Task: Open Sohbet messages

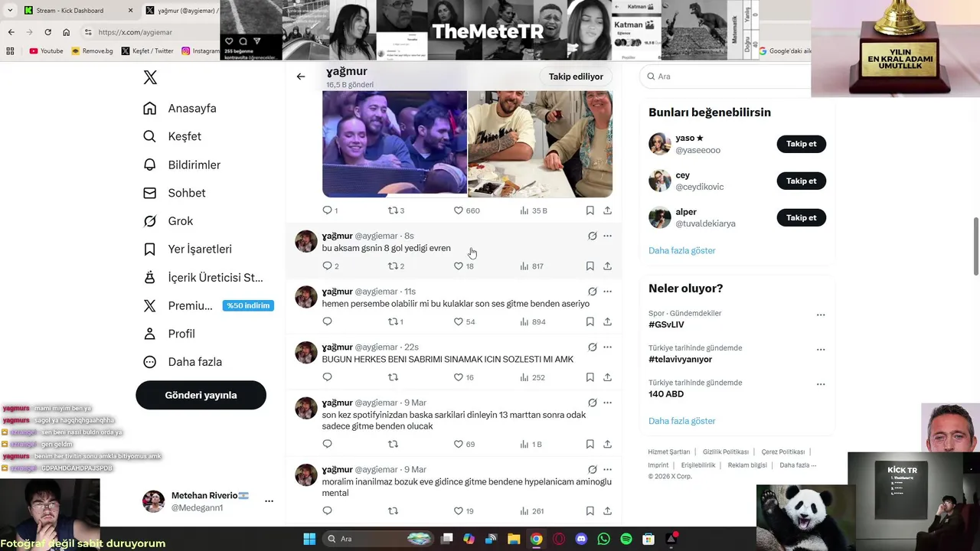Action: click(x=175, y=193)
